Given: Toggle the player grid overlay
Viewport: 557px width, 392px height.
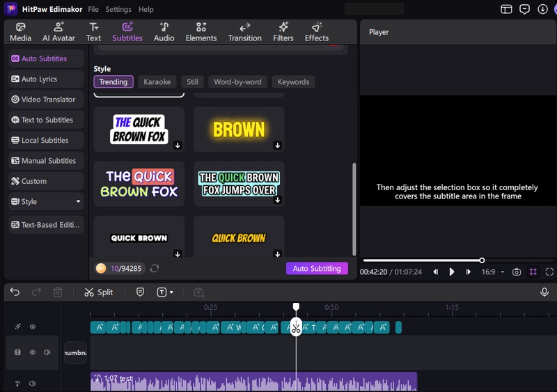Looking at the screenshot, I should click(533, 272).
